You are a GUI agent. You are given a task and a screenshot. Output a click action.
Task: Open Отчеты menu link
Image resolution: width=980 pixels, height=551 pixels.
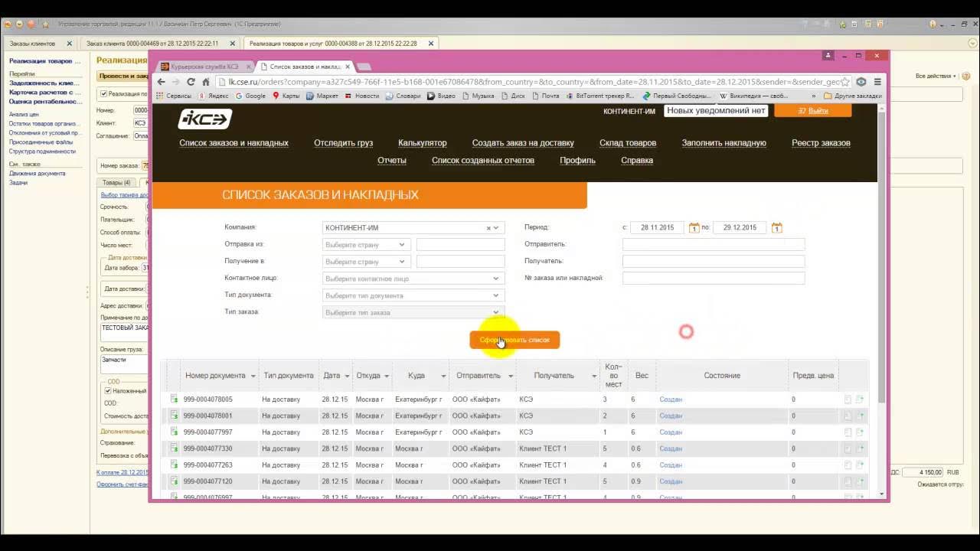point(392,161)
